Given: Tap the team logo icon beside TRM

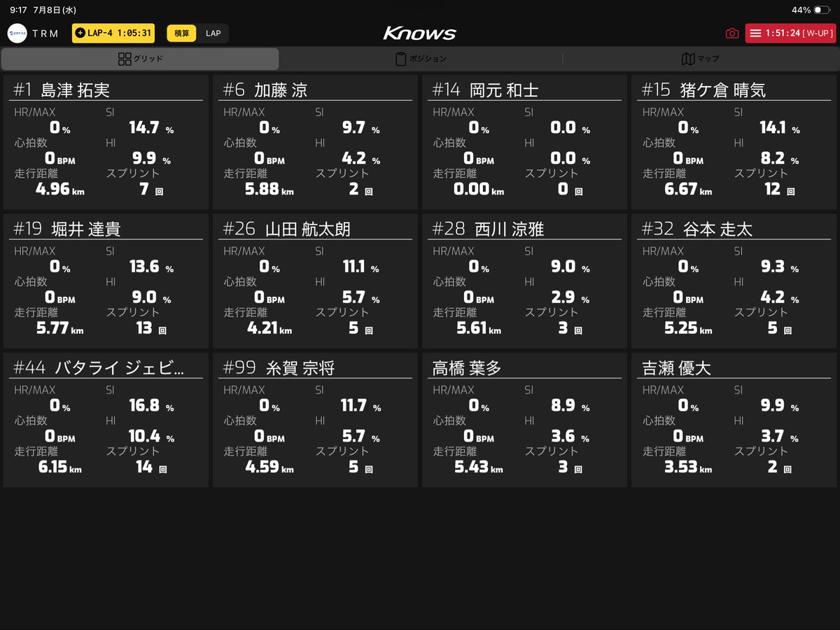Looking at the screenshot, I should pos(17,33).
